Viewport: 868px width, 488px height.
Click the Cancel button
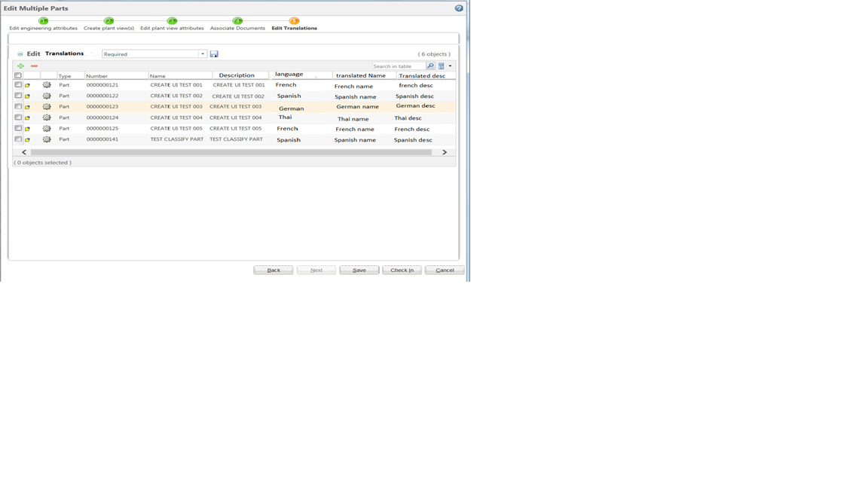coord(445,270)
